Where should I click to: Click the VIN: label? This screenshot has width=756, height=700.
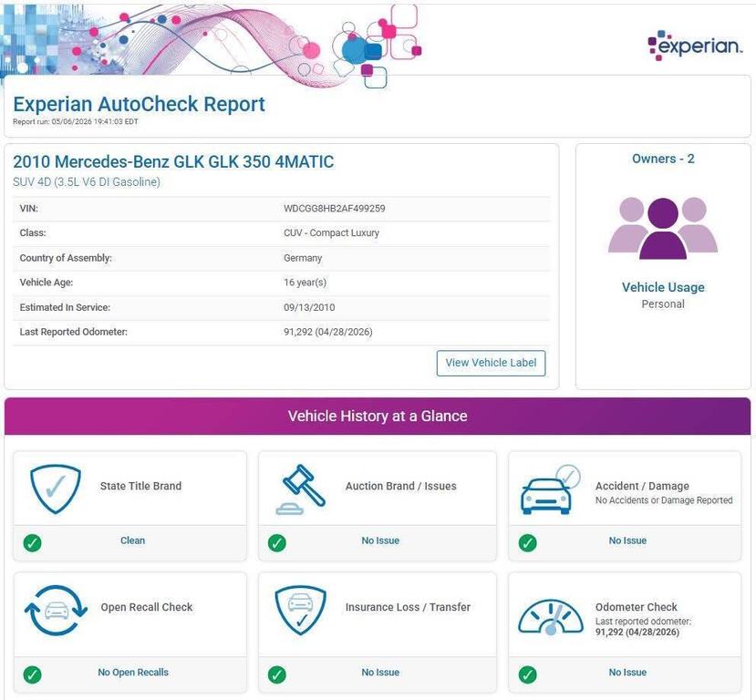pos(29,209)
